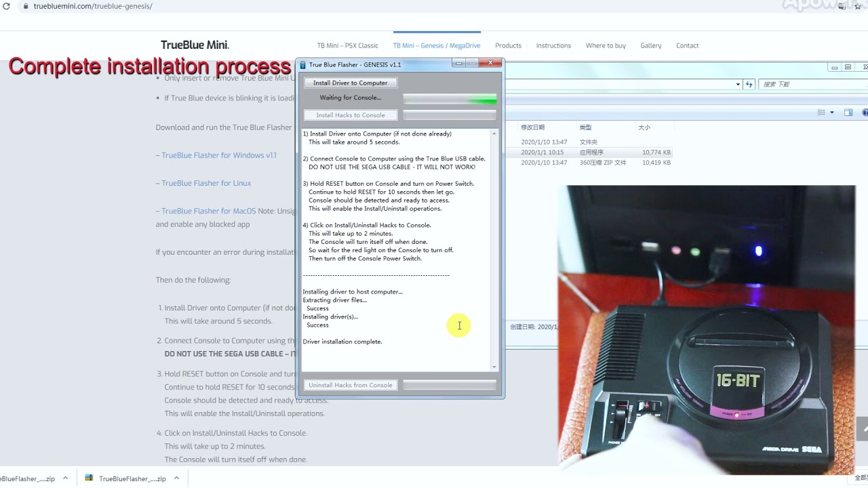Image resolution: width=868 pixels, height=488 pixels.
Task: Open the Where to buy menu item
Action: (606, 45)
